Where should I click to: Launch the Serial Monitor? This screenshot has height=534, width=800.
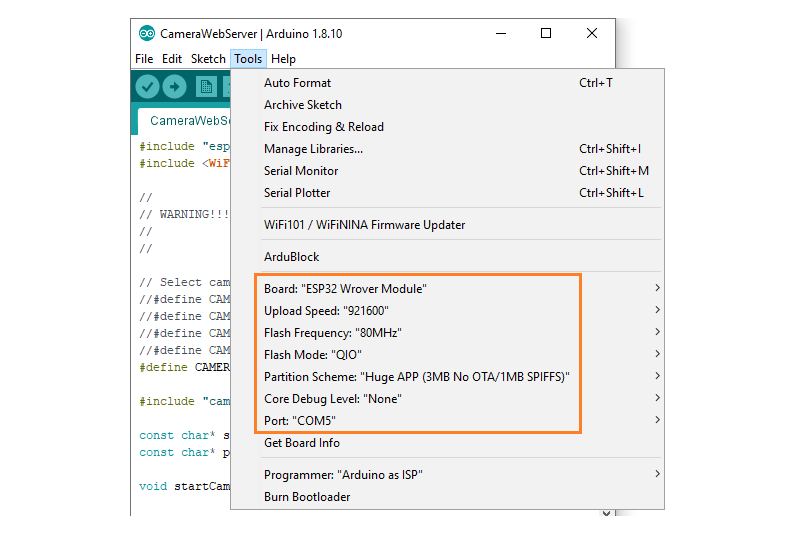point(447,170)
